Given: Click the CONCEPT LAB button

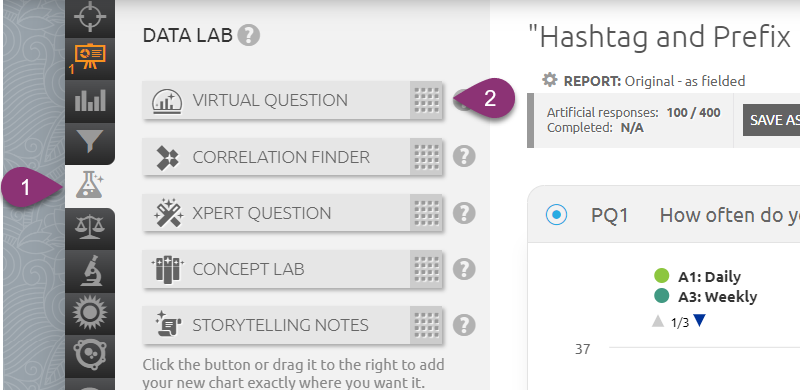Looking at the screenshot, I should click(276, 269).
